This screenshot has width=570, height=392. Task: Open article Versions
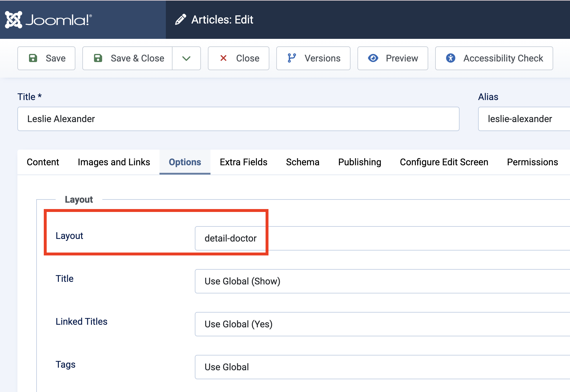313,58
